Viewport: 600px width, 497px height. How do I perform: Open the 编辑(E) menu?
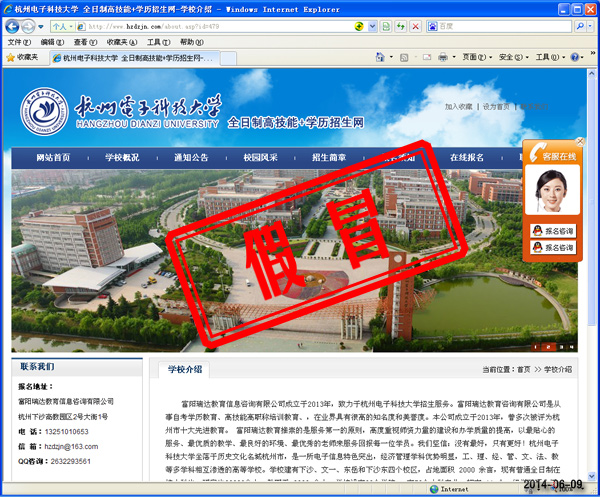[52, 42]
